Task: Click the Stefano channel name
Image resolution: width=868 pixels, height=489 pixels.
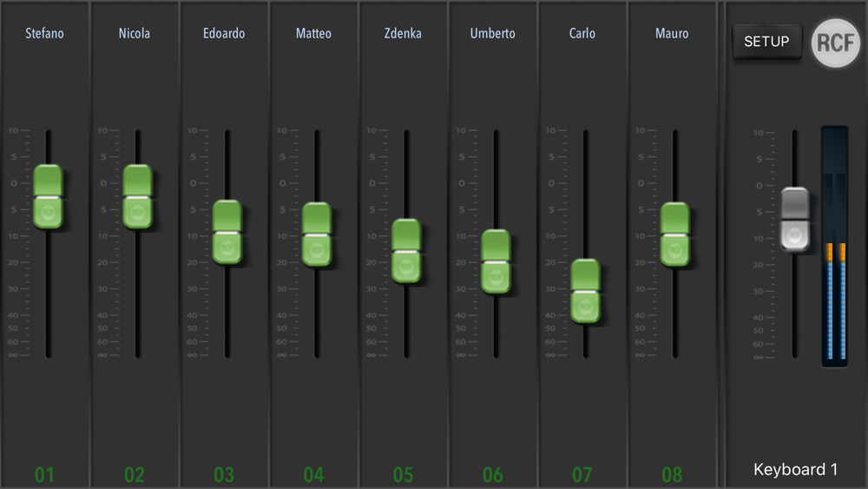Action: pyautogui.click(x=44, y=33)
